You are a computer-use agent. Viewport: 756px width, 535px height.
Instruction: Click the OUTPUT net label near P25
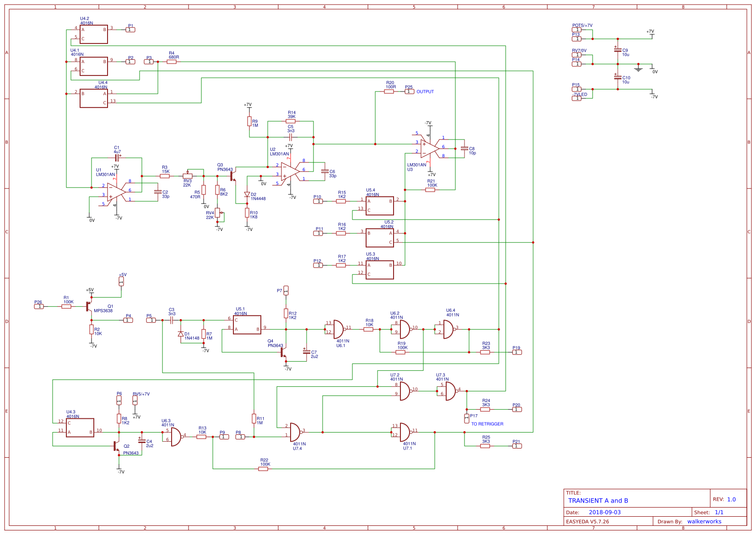point(425,91)
